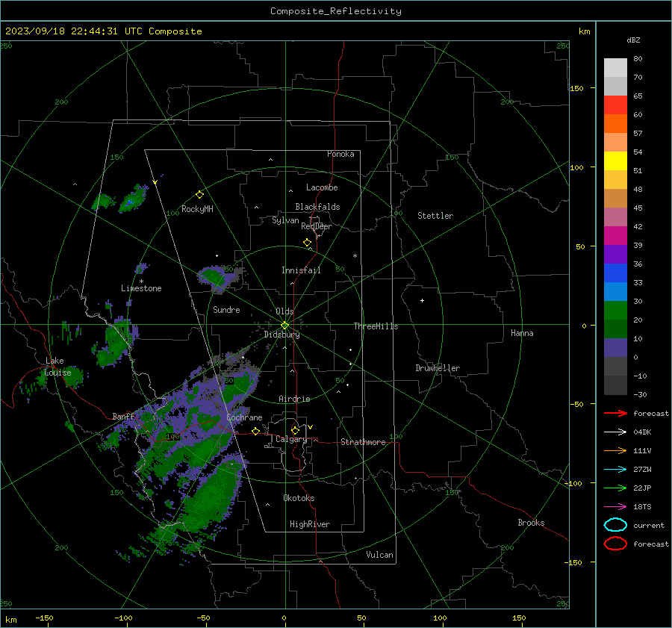Click the Hanna label
The height and width of the screenshot is (628, 672).
(x=522, y=333)
